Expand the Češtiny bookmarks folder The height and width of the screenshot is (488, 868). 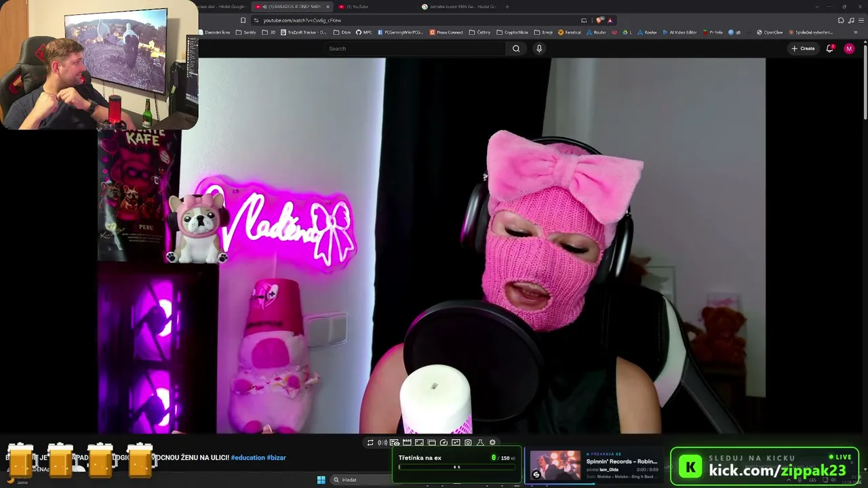pos(480,33)
